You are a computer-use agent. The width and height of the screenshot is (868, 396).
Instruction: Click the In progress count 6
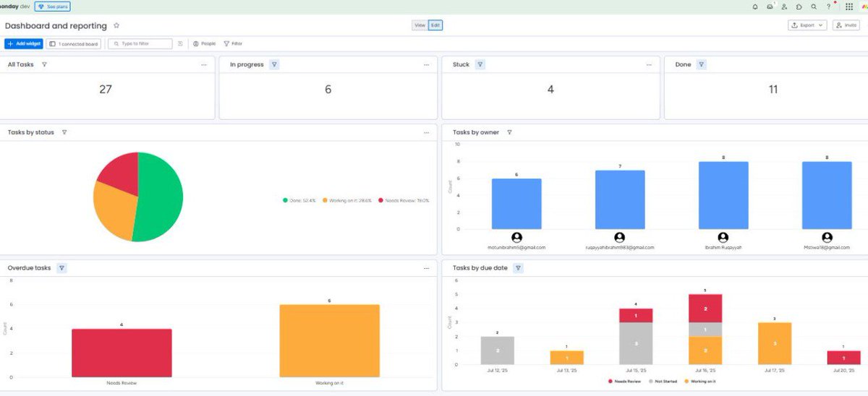[328, 90]
